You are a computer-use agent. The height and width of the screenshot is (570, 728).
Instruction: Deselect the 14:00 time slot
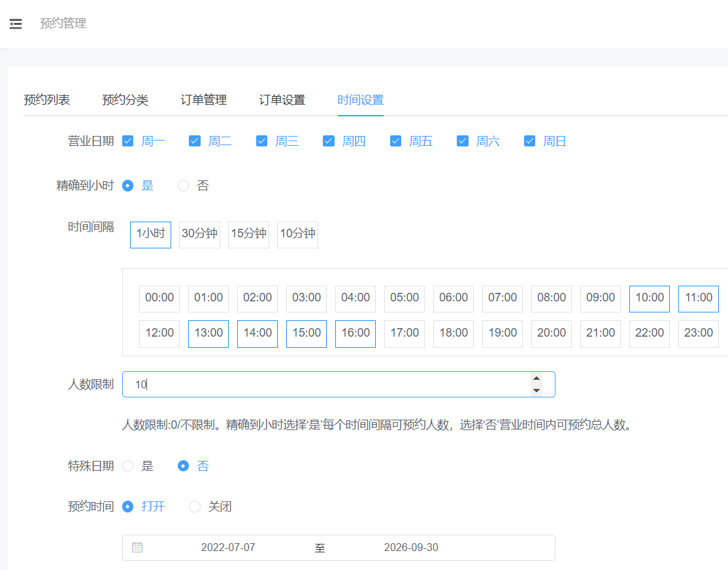point(257,334)
